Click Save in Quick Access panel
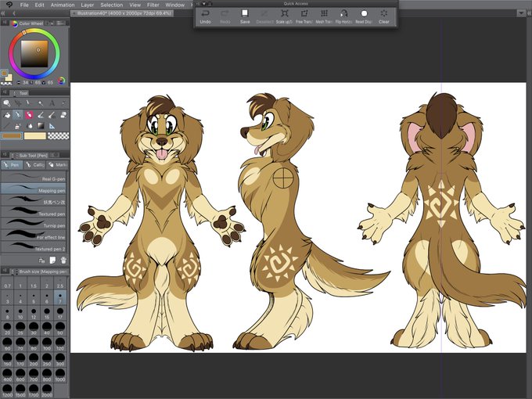 click(x=245, y=16)
